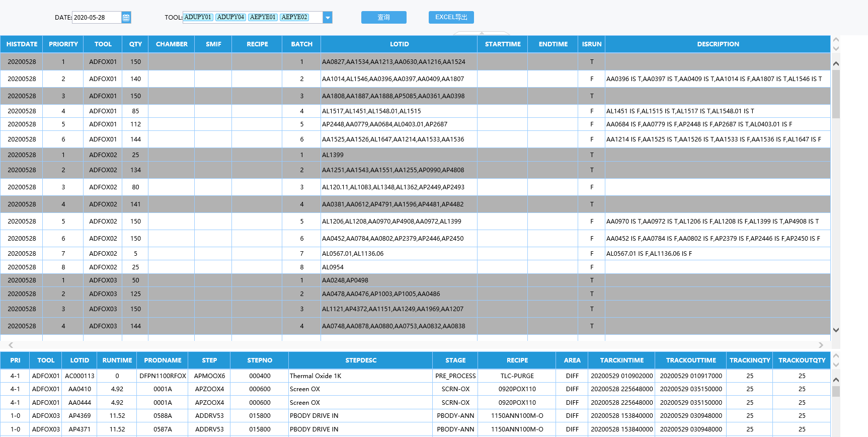Sort by the PRIORITY column header
This screenshot has width=868, height=437.
63,44
